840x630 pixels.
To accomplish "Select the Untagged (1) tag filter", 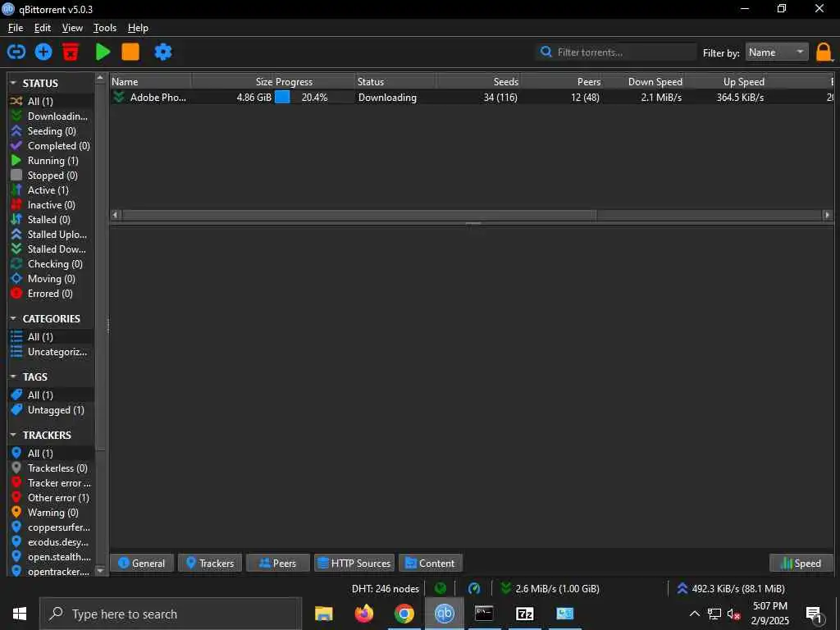I will pyautogui.click(x=51, y=410).
